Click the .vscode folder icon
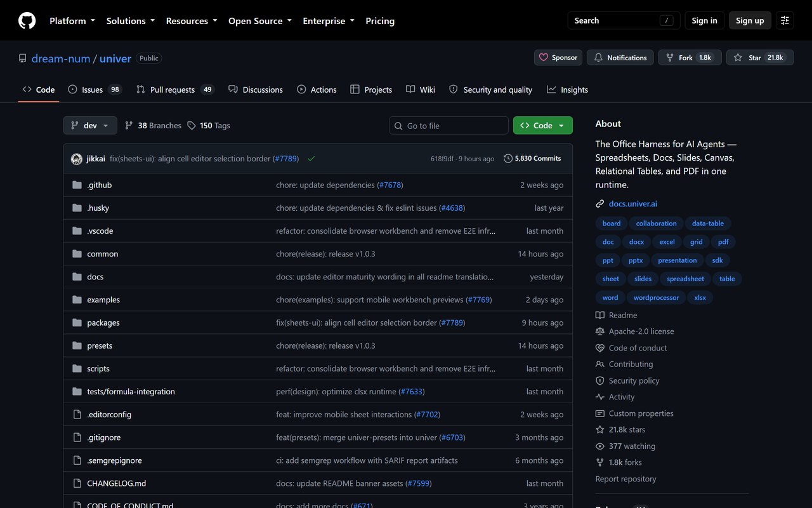This screenshot has width=812, height=508. click(x=77, y=231)
